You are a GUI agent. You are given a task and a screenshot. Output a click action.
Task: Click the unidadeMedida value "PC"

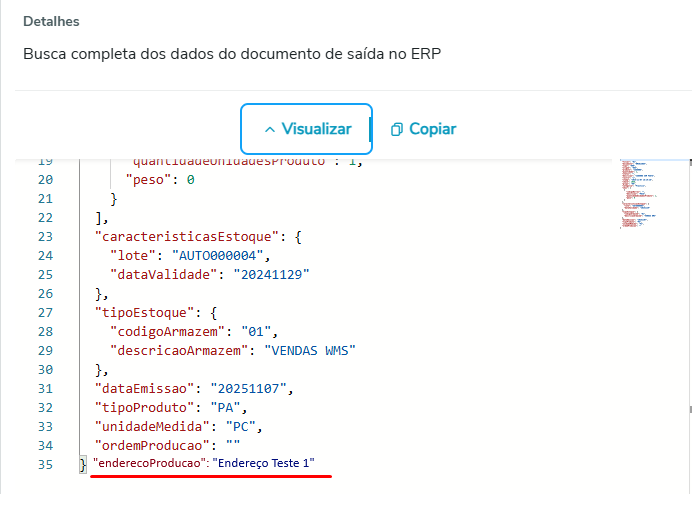pyautogui.click(x=241, y=426)
